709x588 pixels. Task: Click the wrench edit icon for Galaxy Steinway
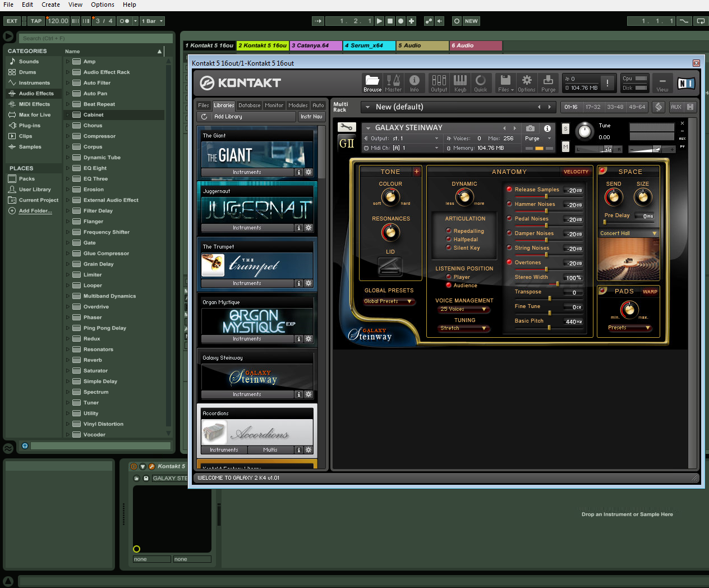pos(347,127)
